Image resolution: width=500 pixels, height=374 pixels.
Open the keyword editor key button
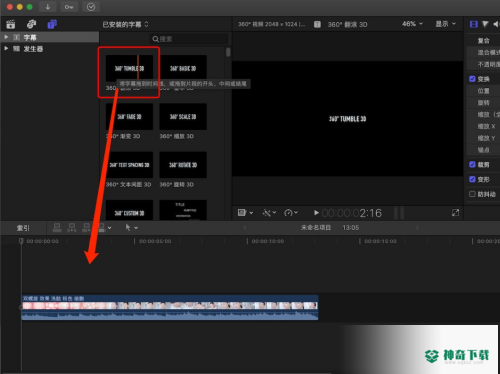coord(69,7)
